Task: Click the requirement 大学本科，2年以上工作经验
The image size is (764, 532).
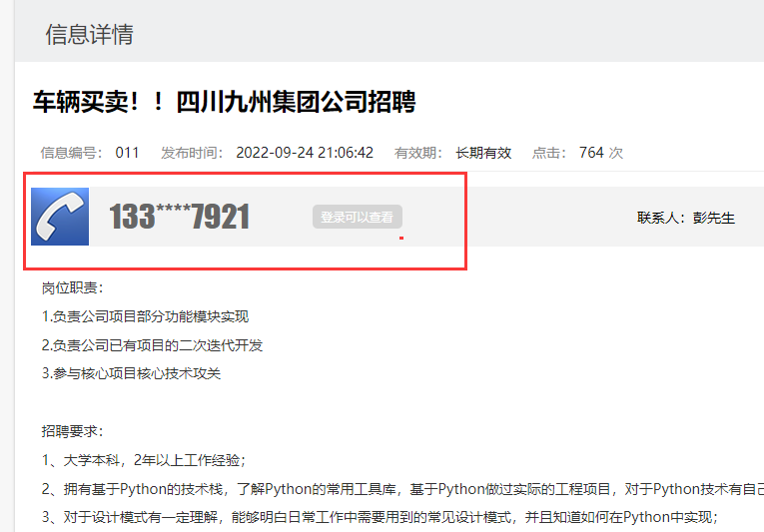Action: coord(144,460)
